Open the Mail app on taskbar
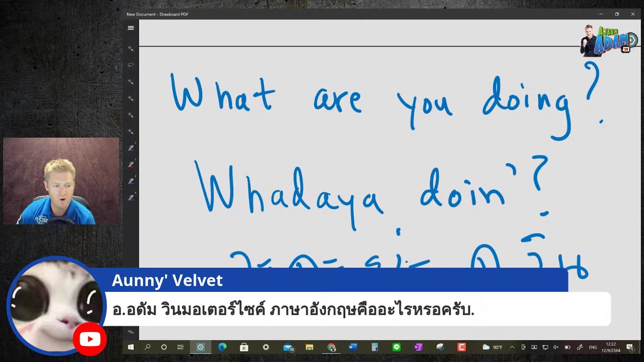Image resolution: width=644 pixels, height=362 pixels. pyautogui.click(x=288, y=347)
